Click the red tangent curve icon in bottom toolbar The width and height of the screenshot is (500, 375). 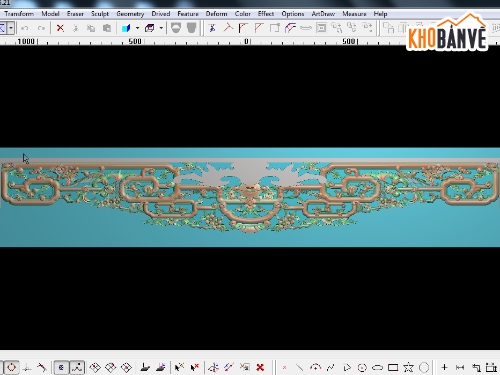pos(42,367)
